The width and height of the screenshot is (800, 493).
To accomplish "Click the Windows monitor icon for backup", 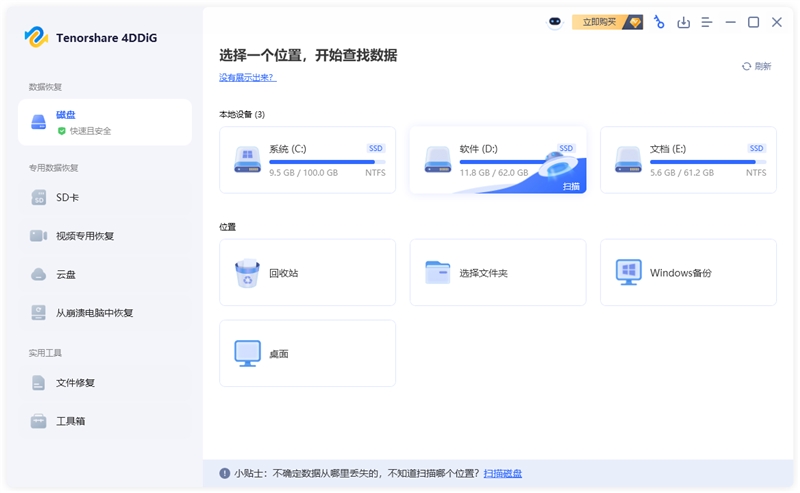I will [628, 273].
